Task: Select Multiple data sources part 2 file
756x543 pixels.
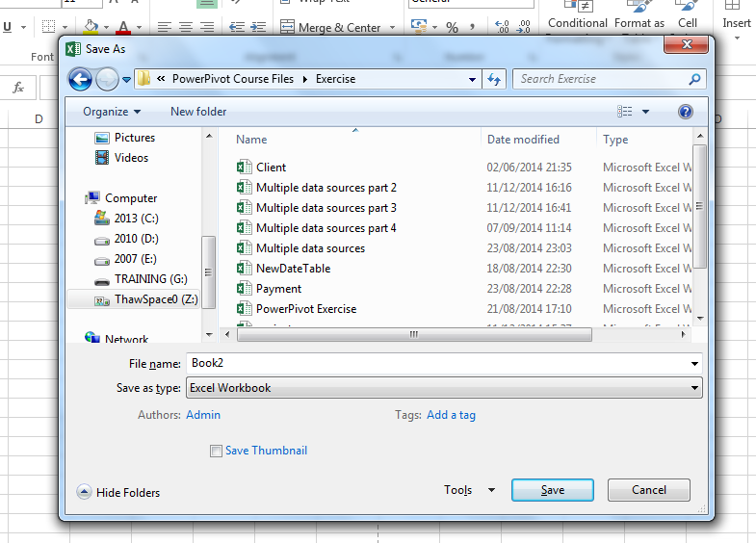Action: click(326, 188)
